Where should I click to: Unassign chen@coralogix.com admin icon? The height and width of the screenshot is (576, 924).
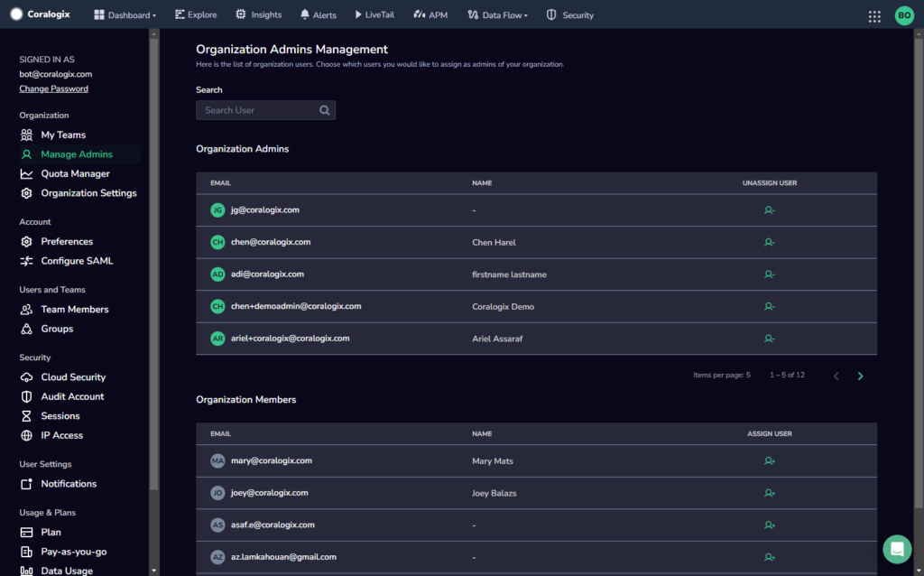769,242
